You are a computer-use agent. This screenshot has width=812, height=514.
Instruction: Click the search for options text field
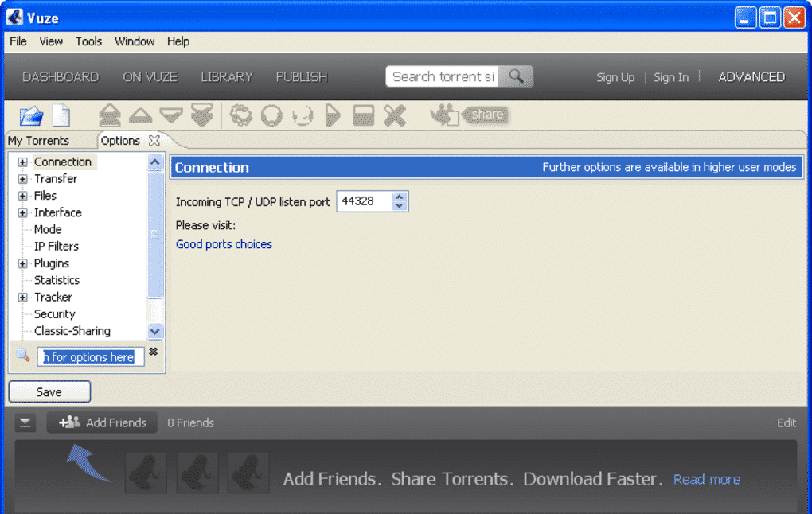coord(91,357)
